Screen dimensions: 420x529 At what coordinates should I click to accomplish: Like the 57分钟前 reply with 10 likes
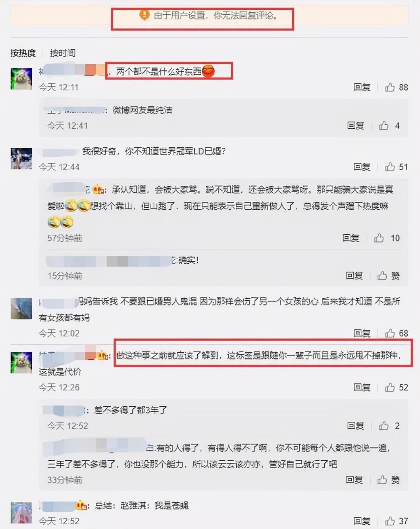tap(379, 238)
